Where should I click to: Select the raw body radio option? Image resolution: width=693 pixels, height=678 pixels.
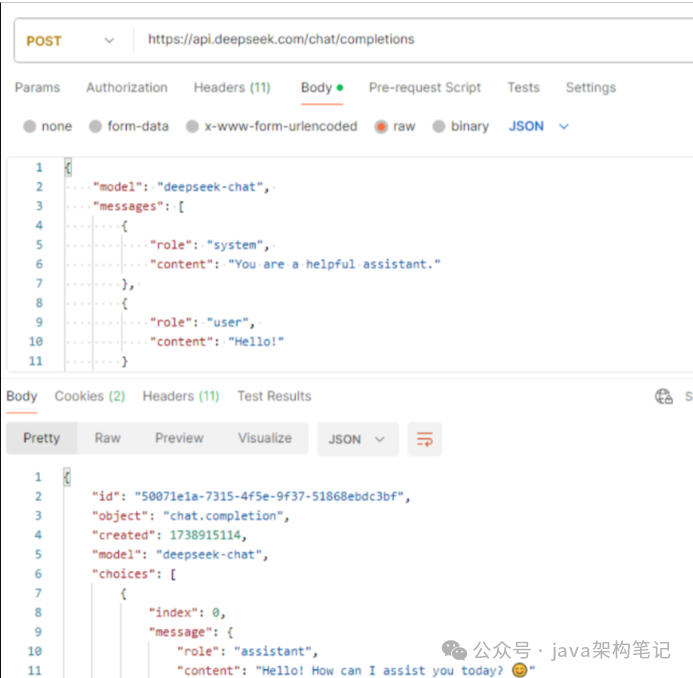coord(381,127)
